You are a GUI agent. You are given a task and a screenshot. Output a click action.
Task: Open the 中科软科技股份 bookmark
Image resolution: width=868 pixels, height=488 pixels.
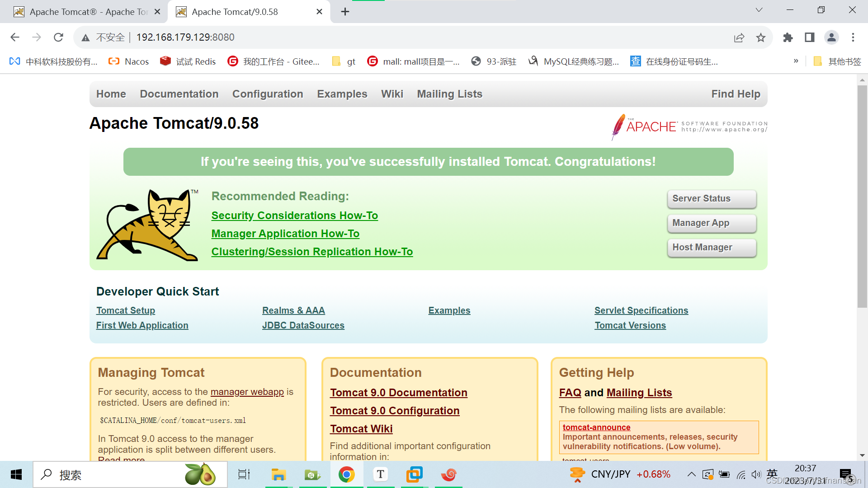tap(53, 61)
